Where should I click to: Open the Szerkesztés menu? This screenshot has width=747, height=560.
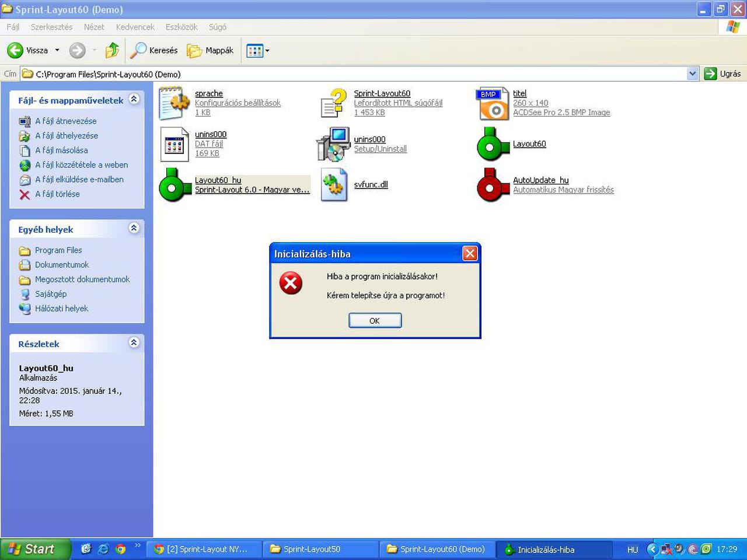[x=51, y=27]
